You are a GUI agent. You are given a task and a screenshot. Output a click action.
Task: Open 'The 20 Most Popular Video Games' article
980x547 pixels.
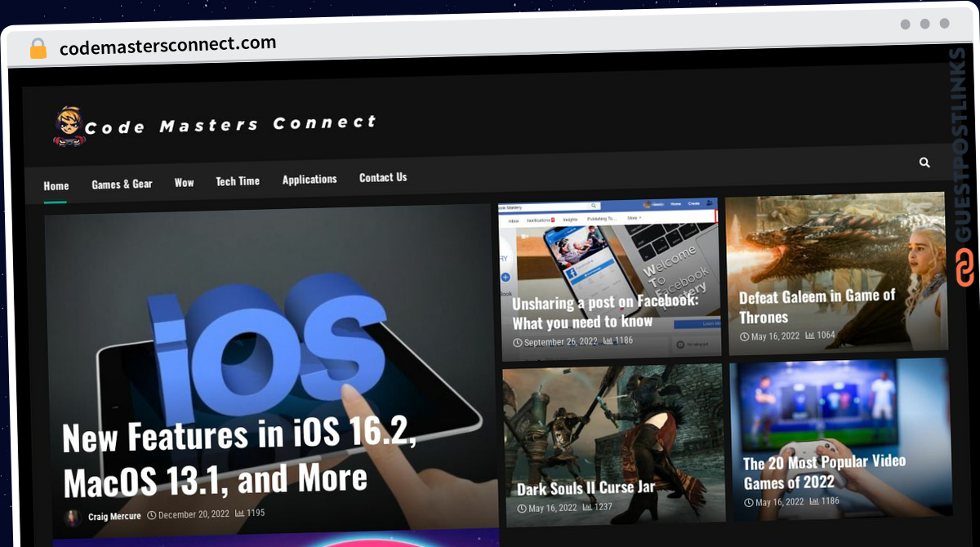(824, 472)
